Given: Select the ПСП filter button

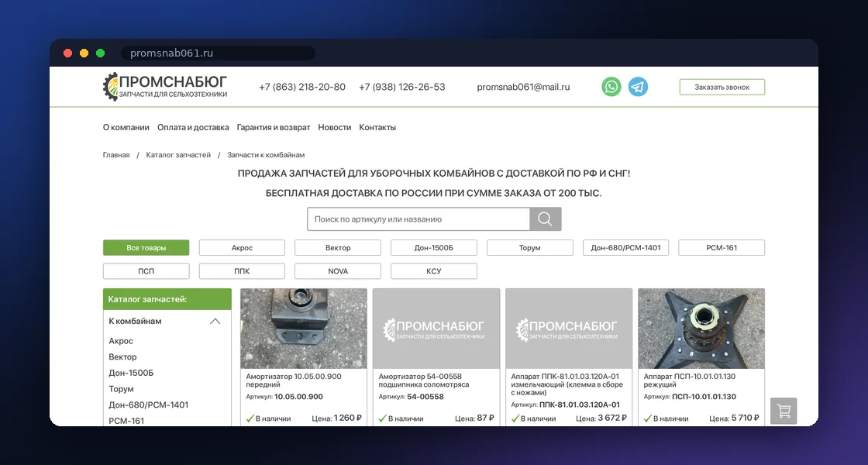Looking at the screenshot, I should tap(146, 270).
